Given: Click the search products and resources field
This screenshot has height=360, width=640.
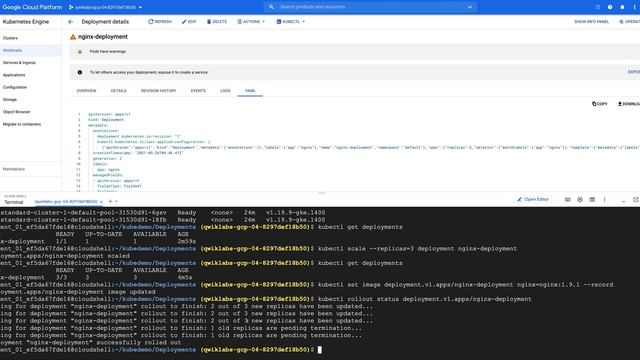Looking at the screenshot, I should tap(369, 7).
